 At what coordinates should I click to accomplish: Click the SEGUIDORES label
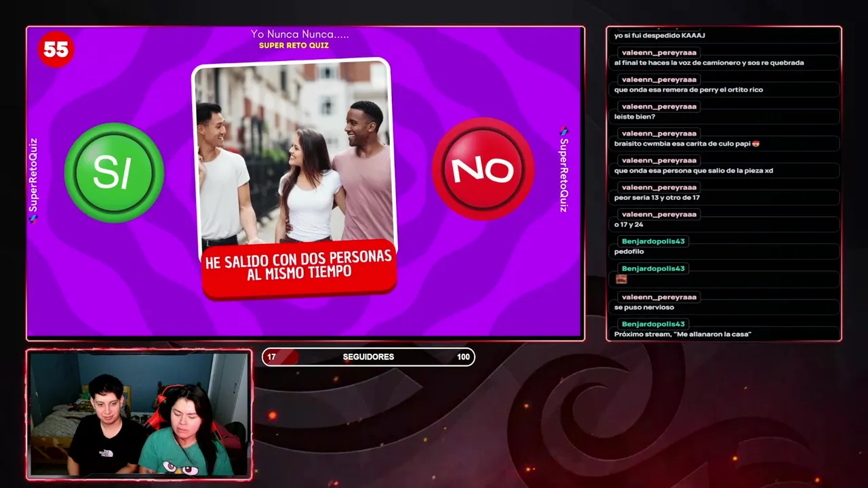pos(368,357)
